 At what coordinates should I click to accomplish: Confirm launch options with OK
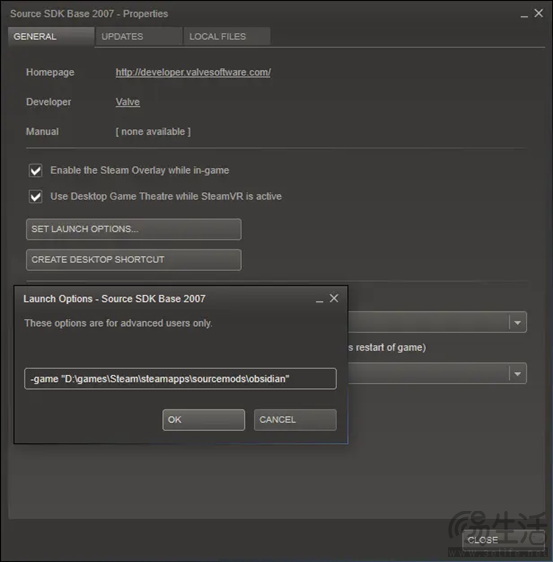[x=204, y=420]
